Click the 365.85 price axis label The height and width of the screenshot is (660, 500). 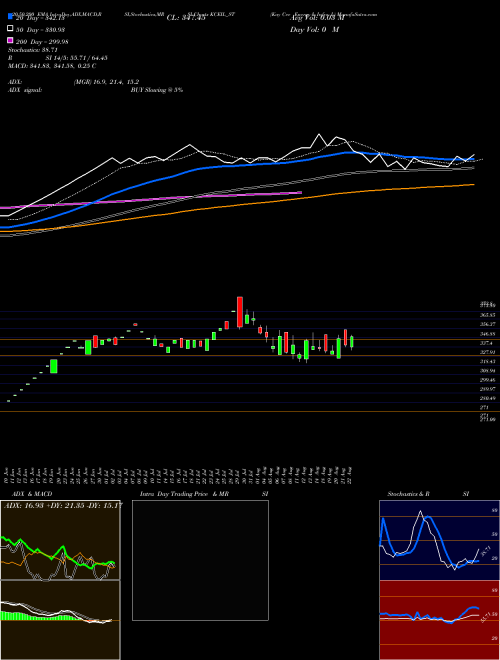pyautogui.click(x=487, y=314)
